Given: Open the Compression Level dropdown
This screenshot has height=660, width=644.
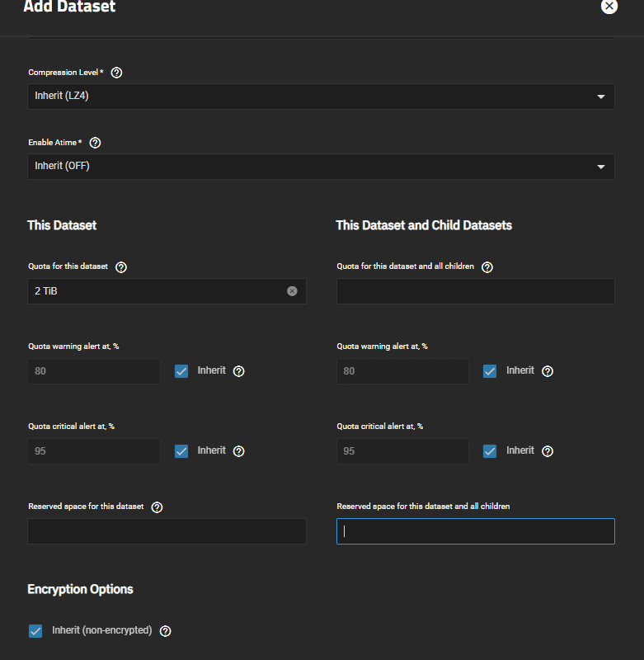Looking at the screenshot, I should pos(321,97).
